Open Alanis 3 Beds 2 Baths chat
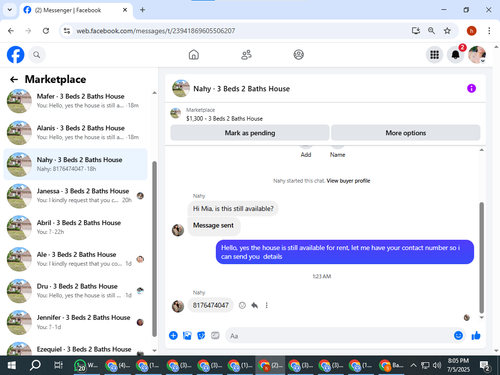 click(x=75, y=132)
